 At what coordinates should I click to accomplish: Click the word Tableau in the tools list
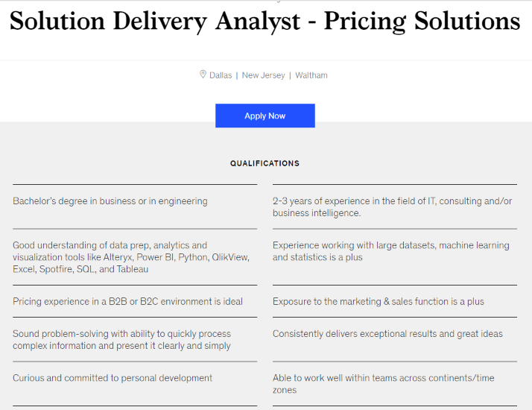[133, 269]
